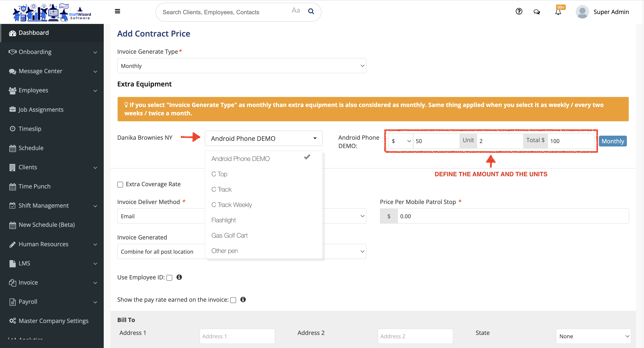The image size is (644, 348).
Task: Open the chat messages icon
Action: click(x=536, y=12)
